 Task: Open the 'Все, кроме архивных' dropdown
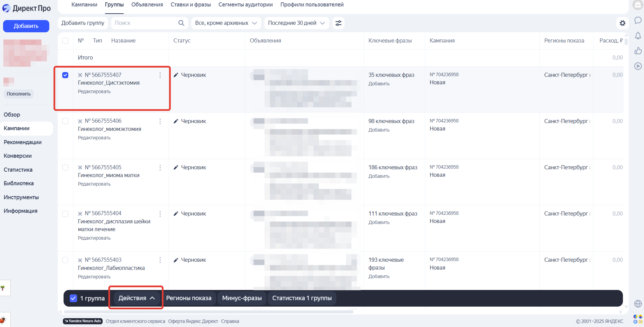[x=226, y=23]
